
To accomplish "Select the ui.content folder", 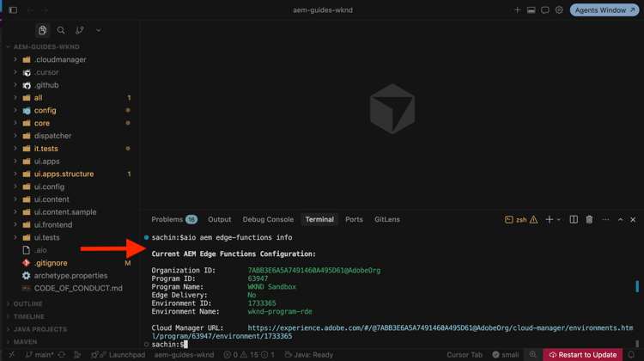I will (x=52, y=199).
